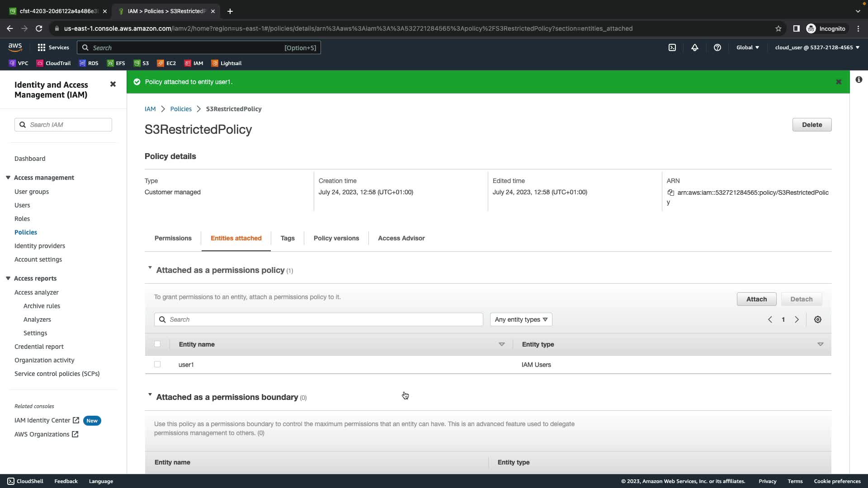Collapse the Access reports sidebar group
The image size is (868, 488).
click(8, 278)
